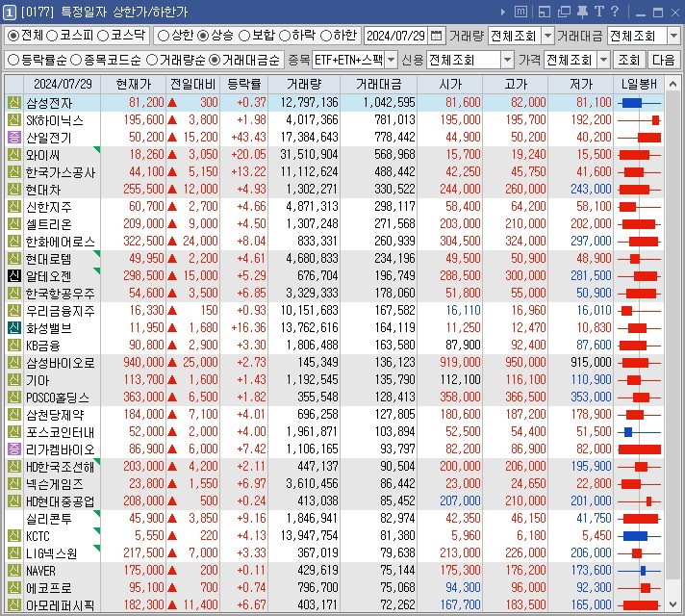Viewport: 685px width, 616px height.
Task: Click the 신 badge next to 셀트리온
Action: tap(14, 224)
